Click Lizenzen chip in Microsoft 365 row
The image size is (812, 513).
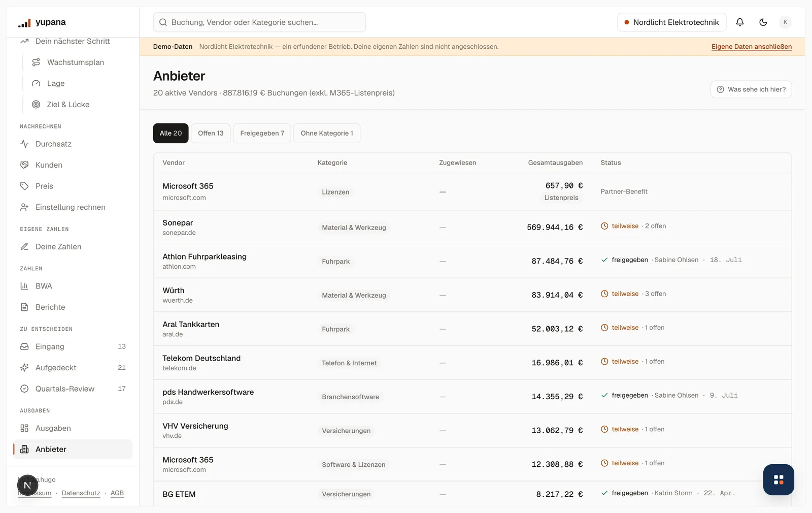point(335,192)
